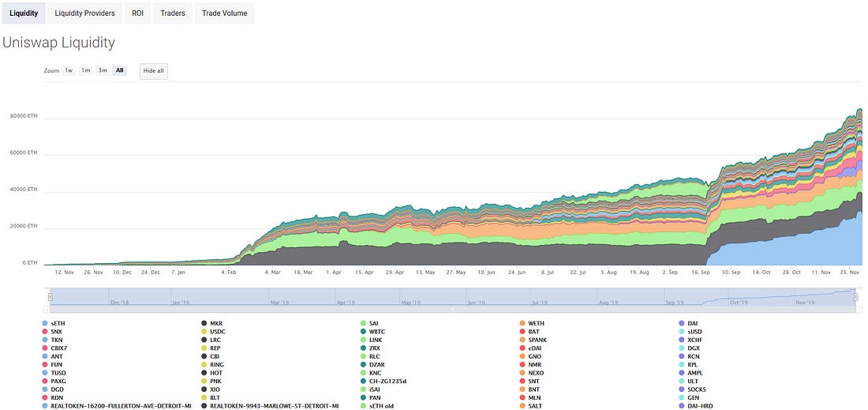Click the REALTOKEN-16200-FULLERTON-AVE-DETROIT-MI legend label
Image resolution: width=868 pixels, height=410 pixels.
point(121,406)
